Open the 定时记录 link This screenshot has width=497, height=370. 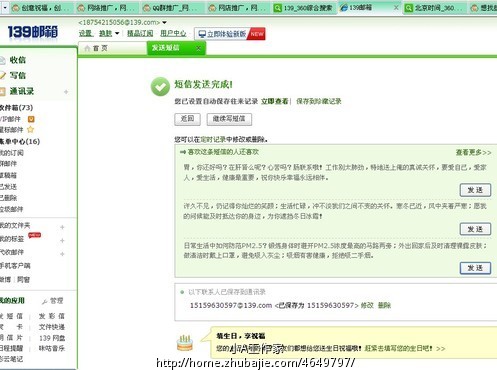213,139
